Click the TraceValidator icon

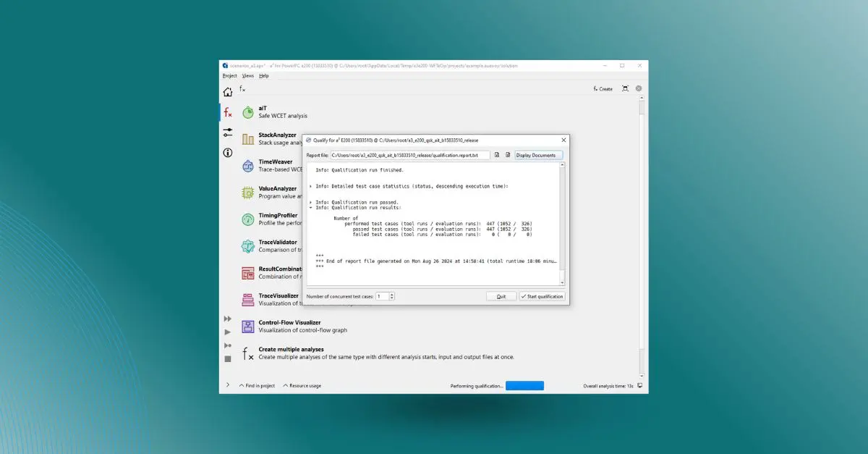248,247
